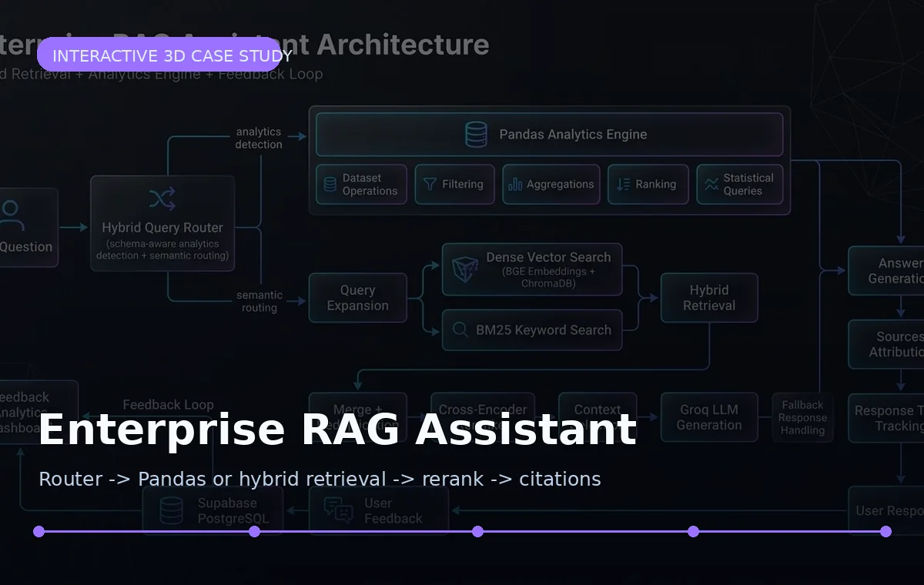This screenshot has height=585, width=924.
Task: Click the Dataset Operations icon
Action: coord(330,184)
